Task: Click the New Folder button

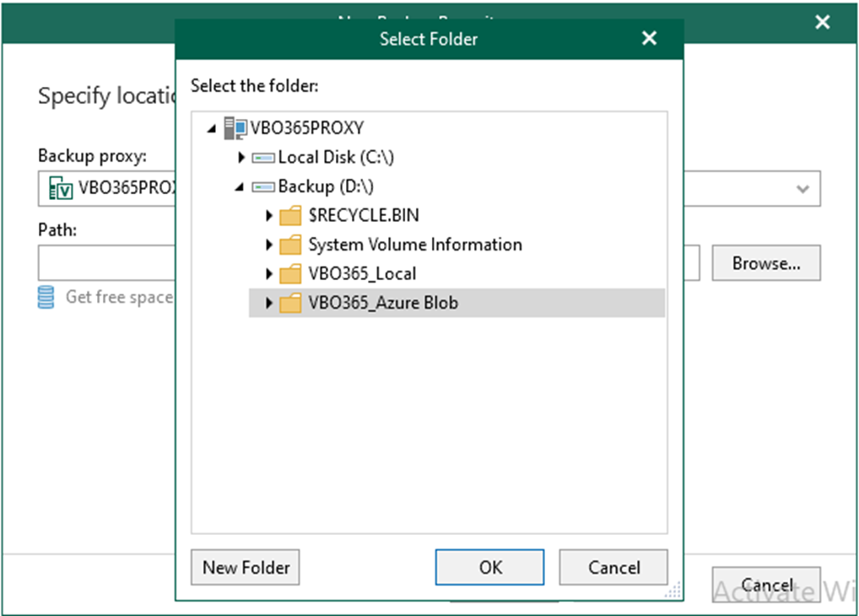Action: coord(246,567)
